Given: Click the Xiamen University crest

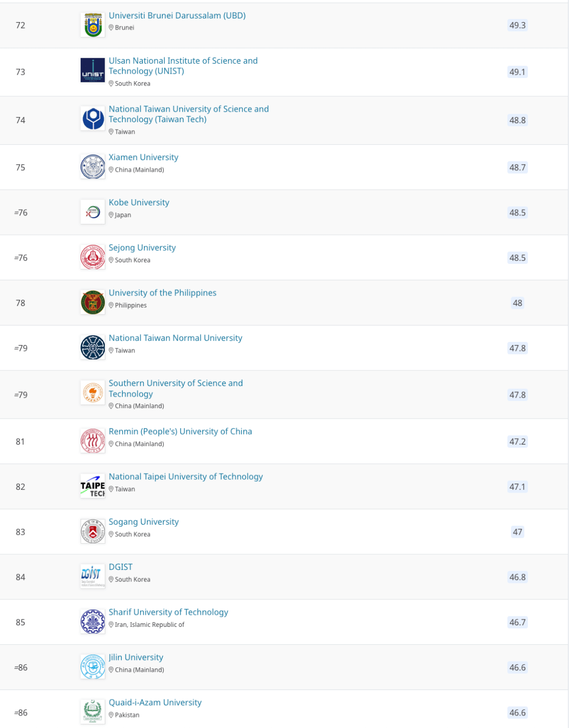Looking at the screenshot, I should pyautogui.click(x=93, y=167).
